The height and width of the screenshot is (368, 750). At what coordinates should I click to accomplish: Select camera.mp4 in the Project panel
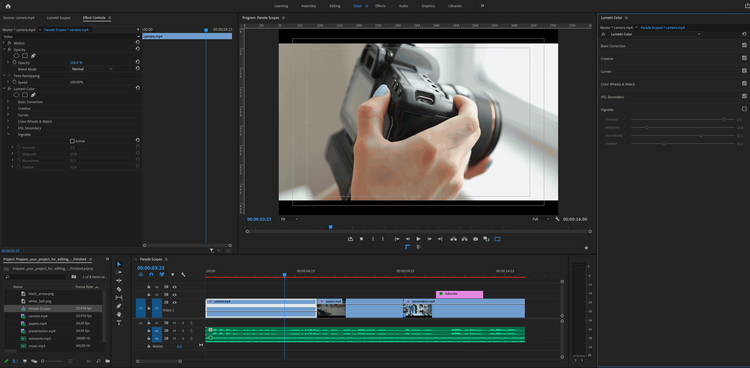tap(38, 316)
